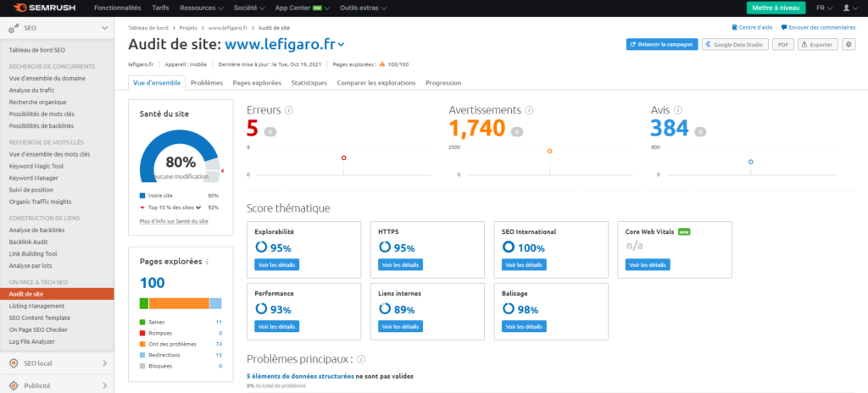Viewport: 868px width, 393px height.
Task: Click the info icon beside Pages explorées
Action: [x=207, y=261]
